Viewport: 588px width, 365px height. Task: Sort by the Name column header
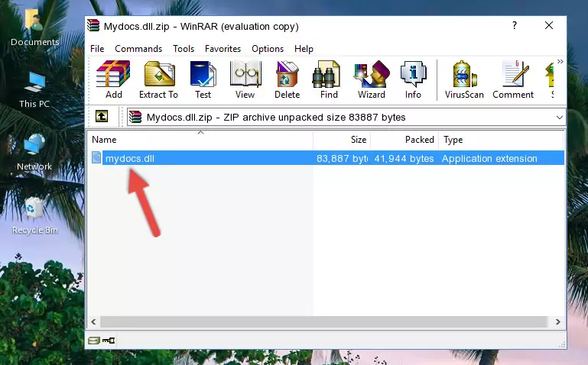coord(200,140)
